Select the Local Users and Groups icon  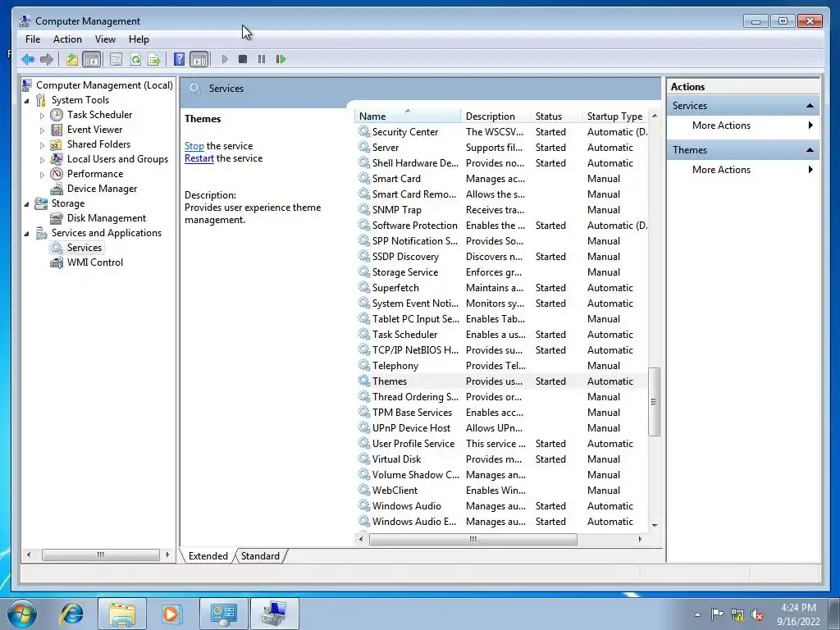[57, 159]
